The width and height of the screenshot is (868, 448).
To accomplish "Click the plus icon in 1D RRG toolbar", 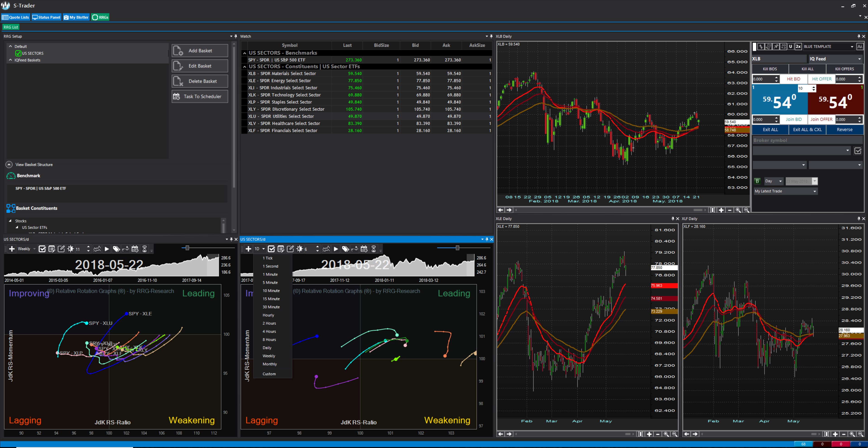I will [x=248, y=249].
